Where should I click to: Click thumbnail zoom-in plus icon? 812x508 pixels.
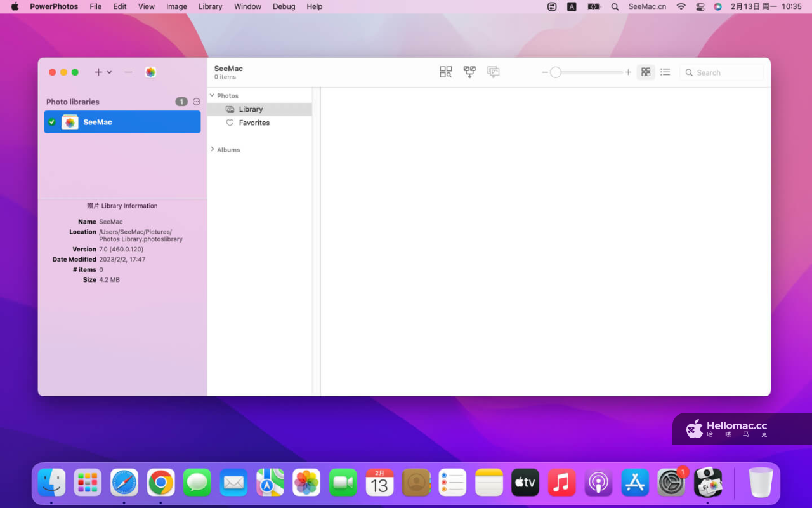[628, 72]
